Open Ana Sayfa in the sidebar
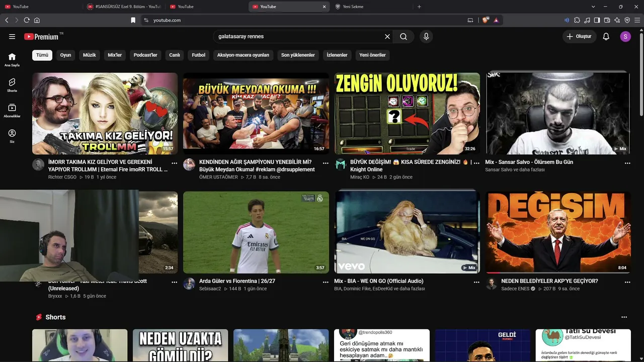 12,60
